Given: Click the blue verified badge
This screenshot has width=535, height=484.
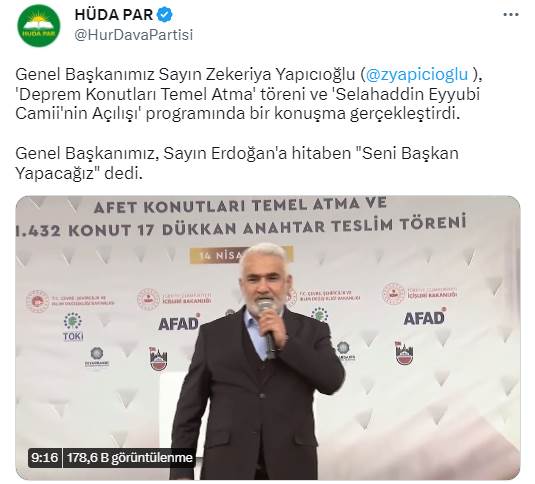Looking at the screenshot, I should (x=165, y=15).
